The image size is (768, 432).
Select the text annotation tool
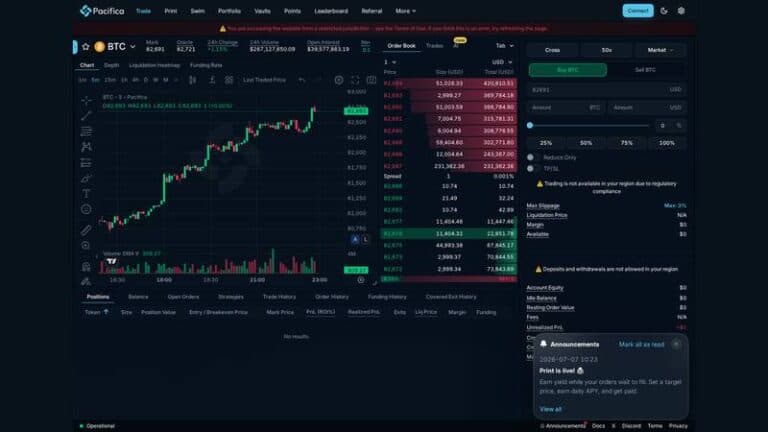86,193
